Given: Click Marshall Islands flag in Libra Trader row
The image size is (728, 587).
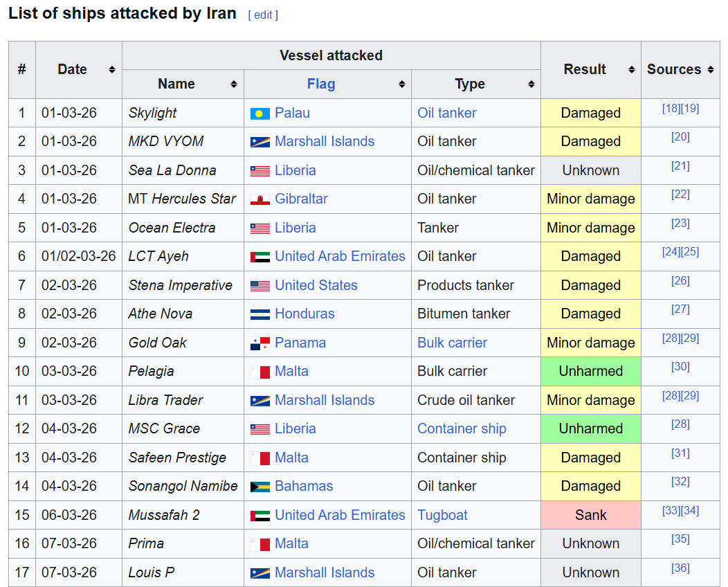Looking at the screenshot, I should pos(260,401).
